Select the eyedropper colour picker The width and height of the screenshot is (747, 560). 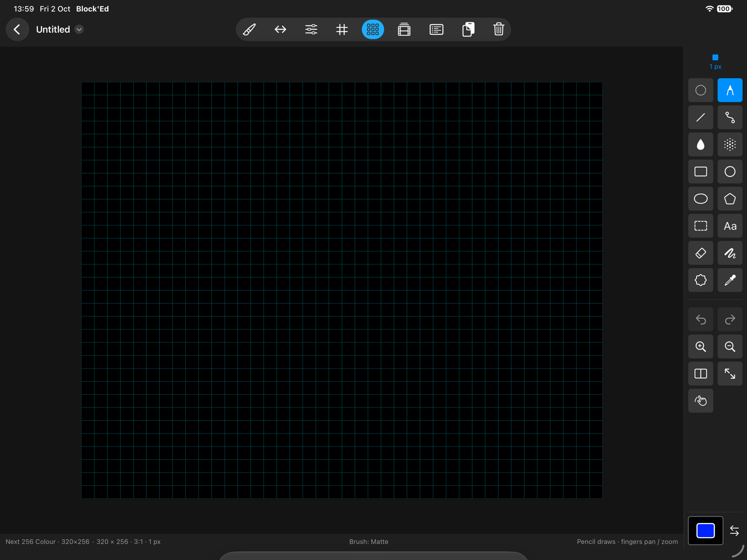pos(730,280)
